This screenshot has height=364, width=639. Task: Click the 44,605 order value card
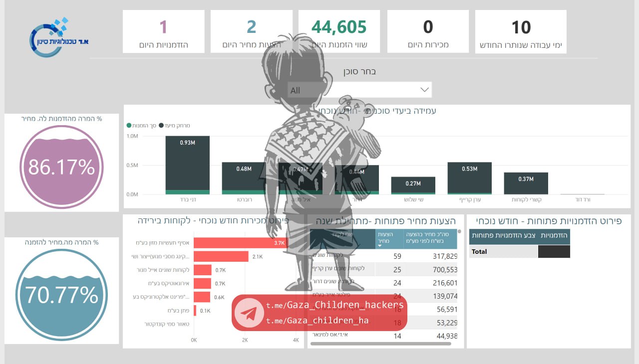pyautogui.click(x=339, y=31)
